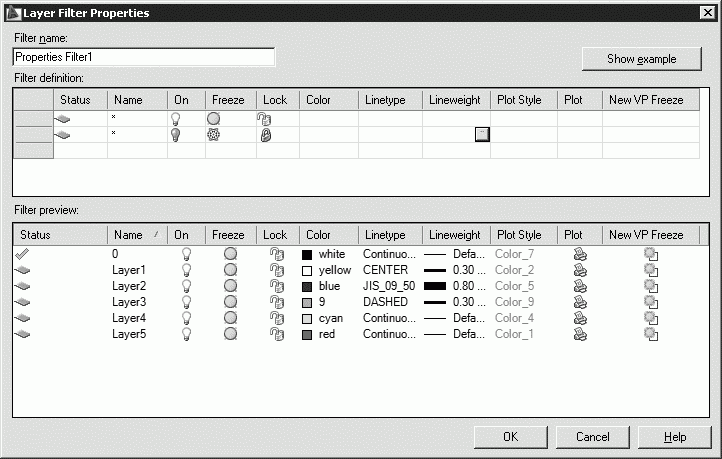Click the locked padlock in second filter row
This screenshot has width=722, height=459.
pyautogui.click(x=265, y=135)
